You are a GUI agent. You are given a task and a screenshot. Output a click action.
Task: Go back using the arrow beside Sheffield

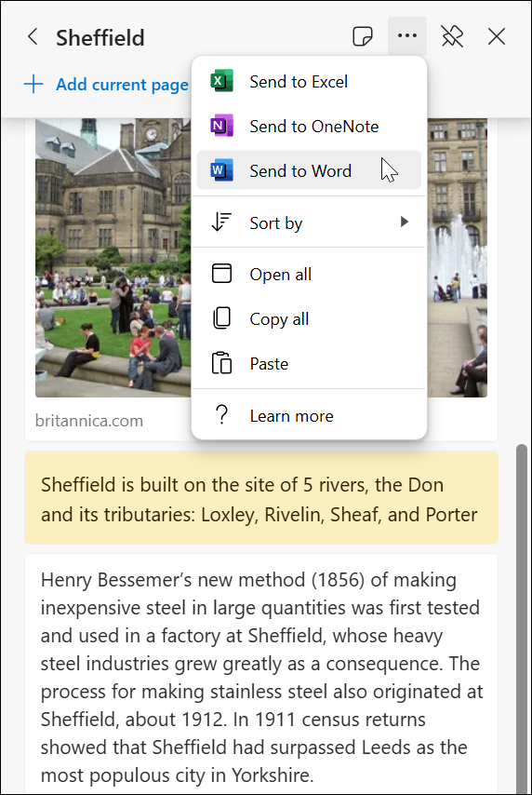click(33, 37)
